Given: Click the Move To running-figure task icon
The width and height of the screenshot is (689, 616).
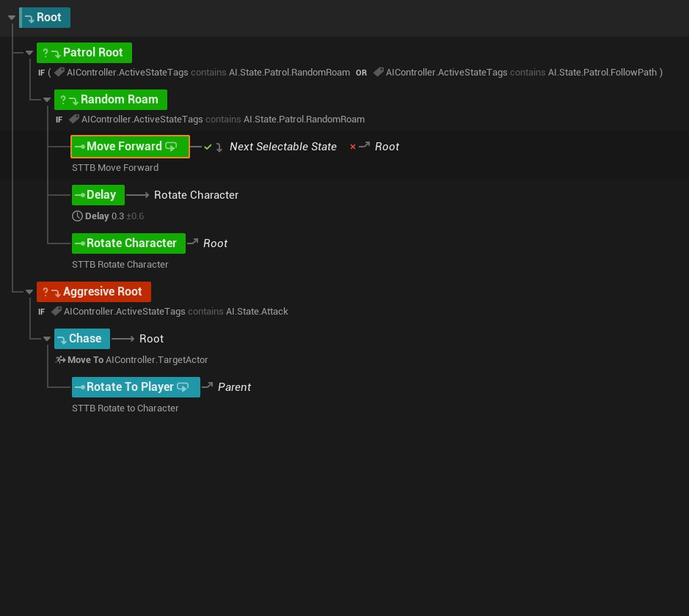Looking at the screenshot, I should [60, 359].
